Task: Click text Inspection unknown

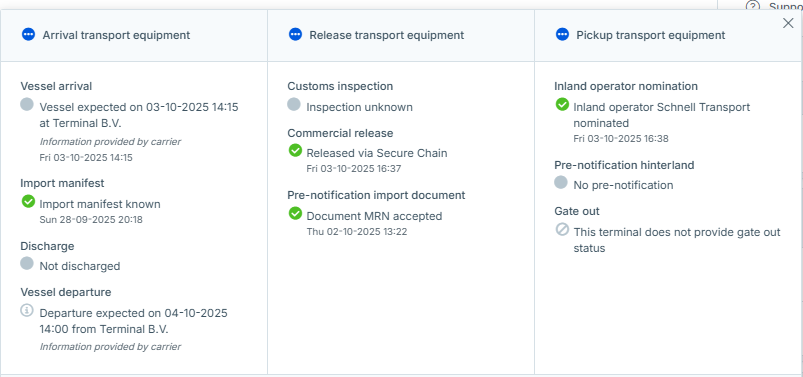Action: tap(360, 107)
